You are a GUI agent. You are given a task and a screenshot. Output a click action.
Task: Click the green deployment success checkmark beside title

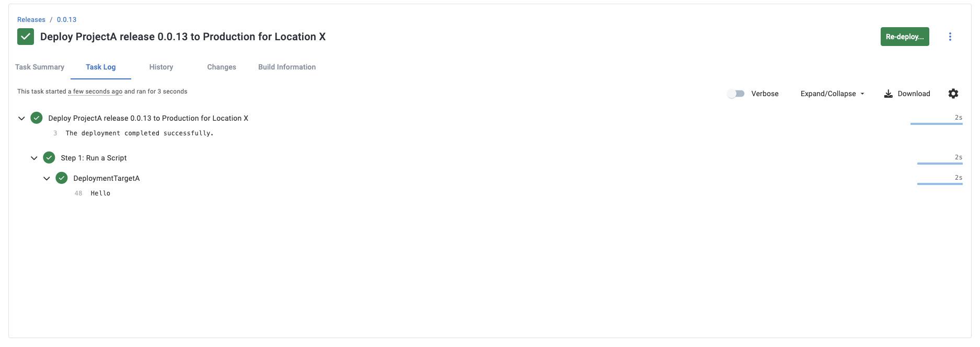tap(26, 37)
